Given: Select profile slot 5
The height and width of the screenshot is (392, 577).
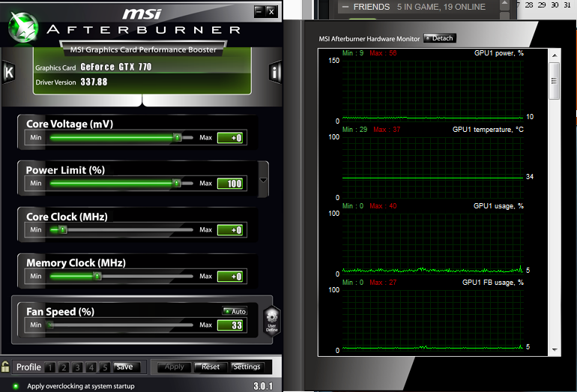Looking at the screenshot, I should pos(105,367).
